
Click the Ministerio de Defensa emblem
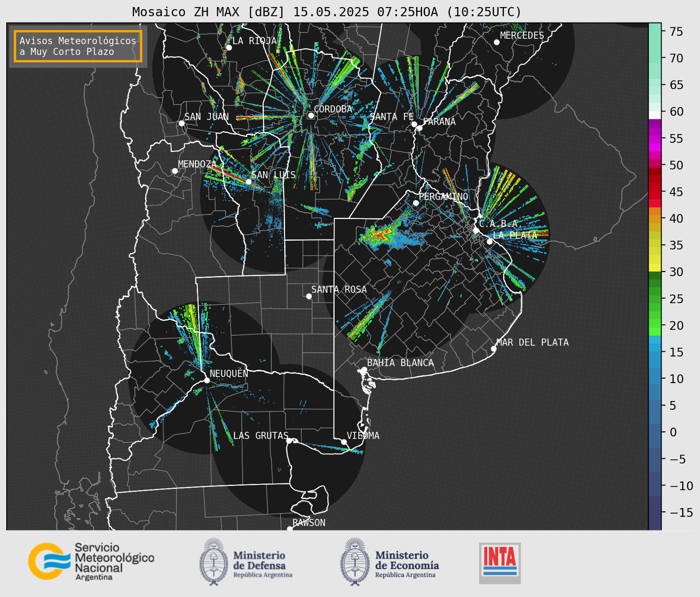click(214, 562)
